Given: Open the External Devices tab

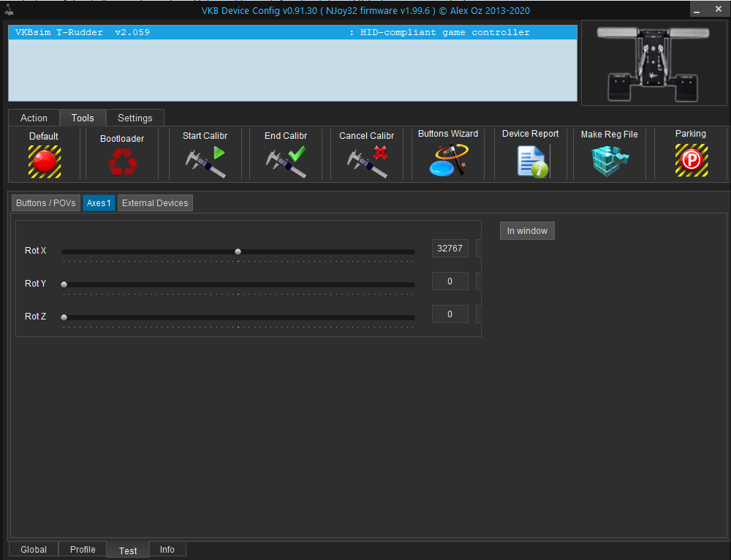Looking at the screenshot, I should (x=155, y=203).
